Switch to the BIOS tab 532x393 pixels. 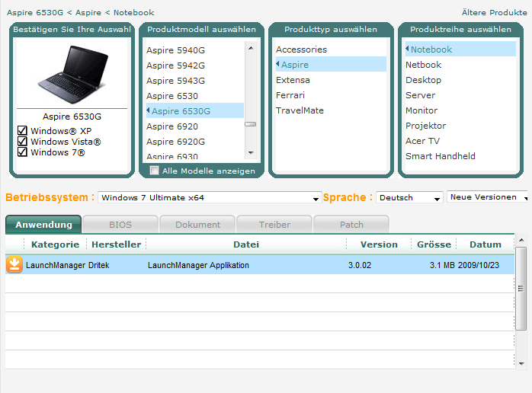[120, 225]
